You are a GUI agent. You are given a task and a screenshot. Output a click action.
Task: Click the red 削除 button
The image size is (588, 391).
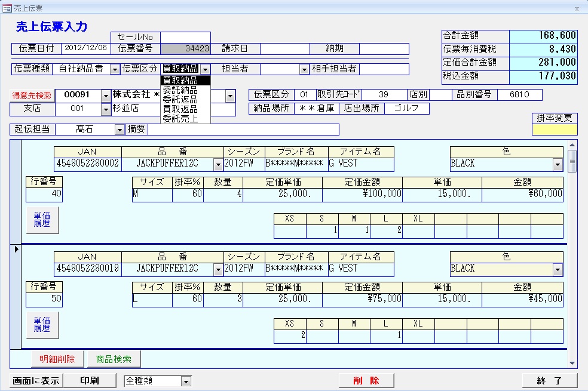click(x=366, y=381)
